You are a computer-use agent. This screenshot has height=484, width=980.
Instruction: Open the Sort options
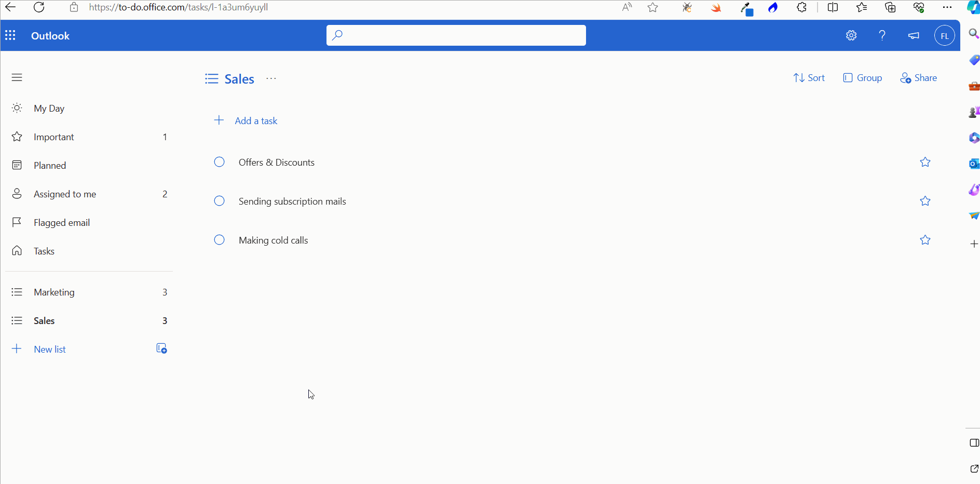tap(809, 77)
